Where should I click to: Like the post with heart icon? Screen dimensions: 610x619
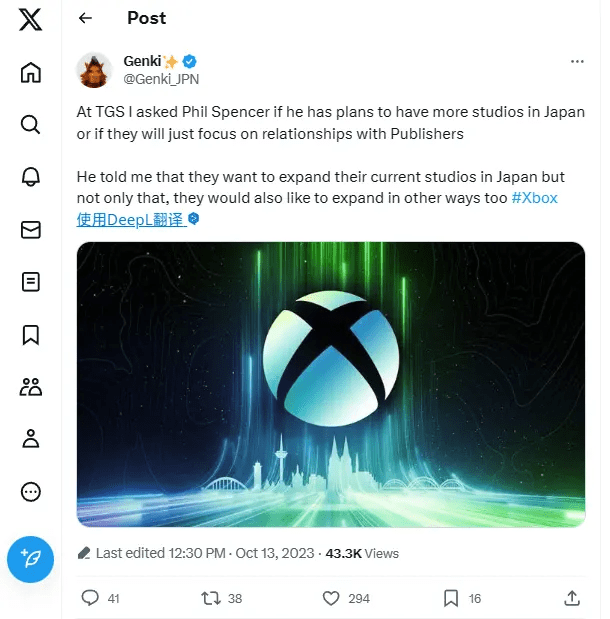point(332,598)
